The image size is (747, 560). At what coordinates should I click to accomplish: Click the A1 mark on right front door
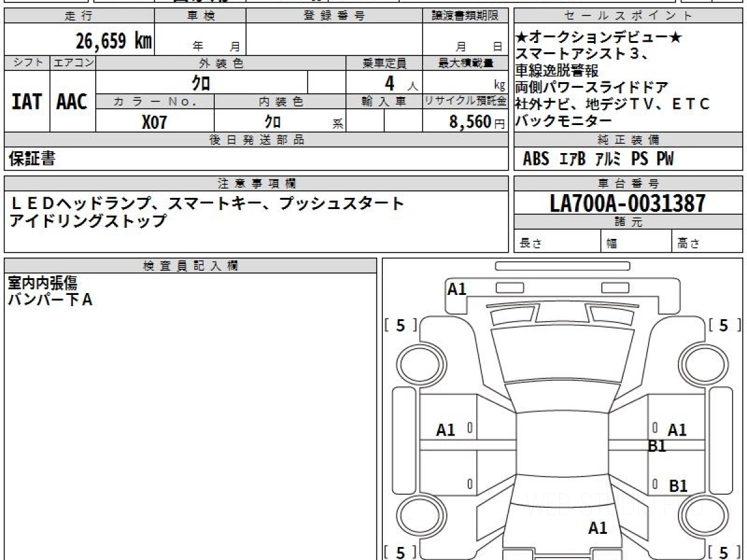coord(677,429)
